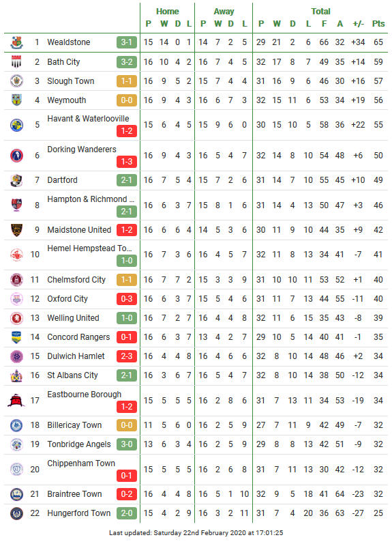Click the Dartford team name
This screenshot has width=392, height=544.
pos(63,180)
